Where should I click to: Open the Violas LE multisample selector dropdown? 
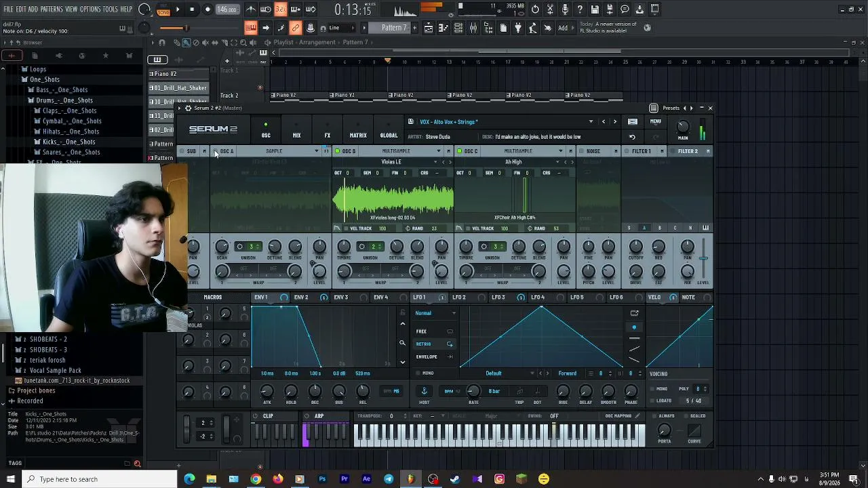[x=436, y=162]
